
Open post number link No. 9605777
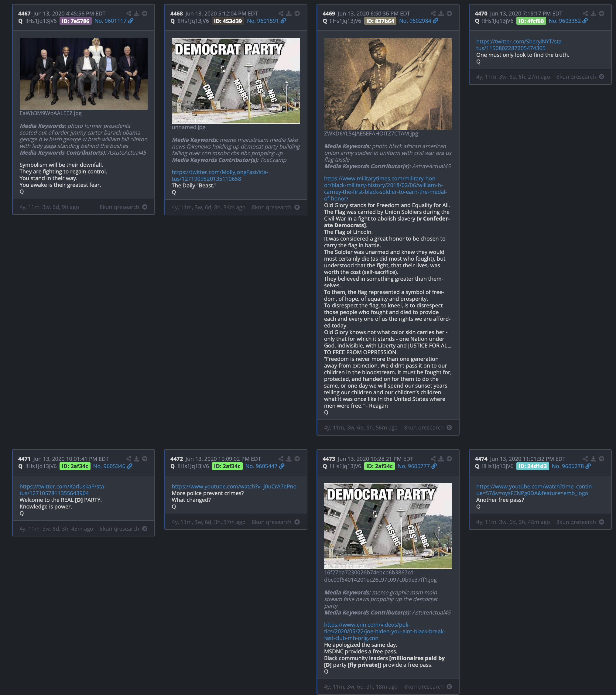point(414,466)
